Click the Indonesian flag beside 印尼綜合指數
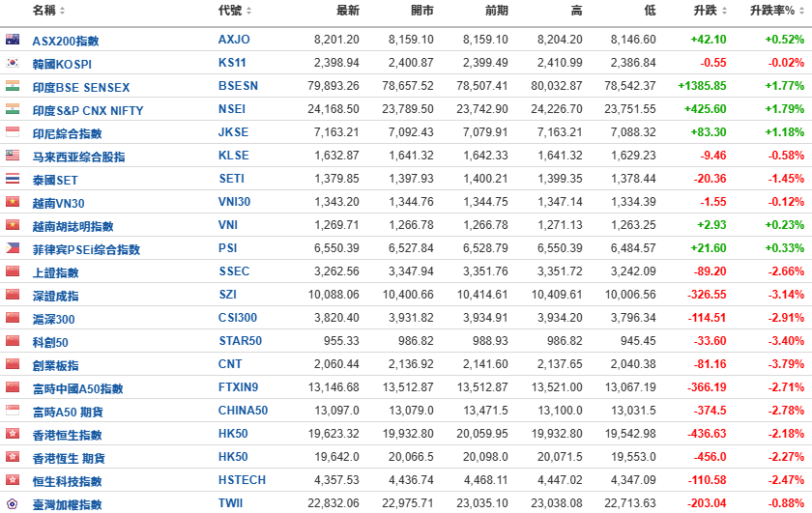This screenshot has width=812, height=513. pos(13,133)
